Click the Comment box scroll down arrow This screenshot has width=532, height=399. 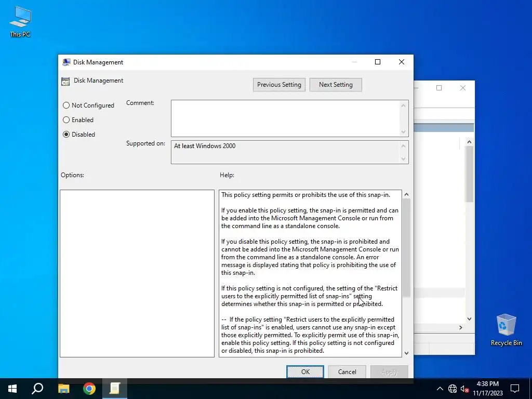[x=403, y=131]
